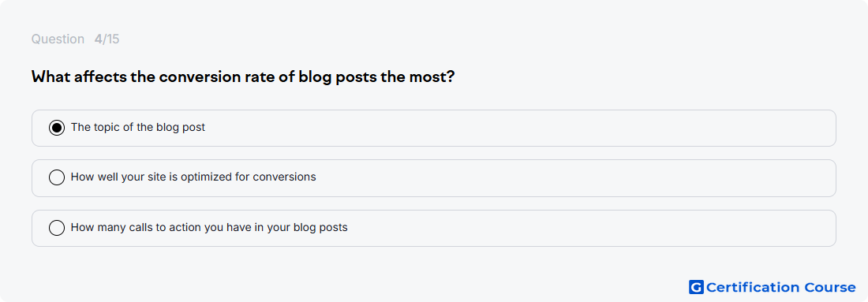Select the radio button for topic of the blog post
The image size is (868, 302).
[x=57, y=128]
